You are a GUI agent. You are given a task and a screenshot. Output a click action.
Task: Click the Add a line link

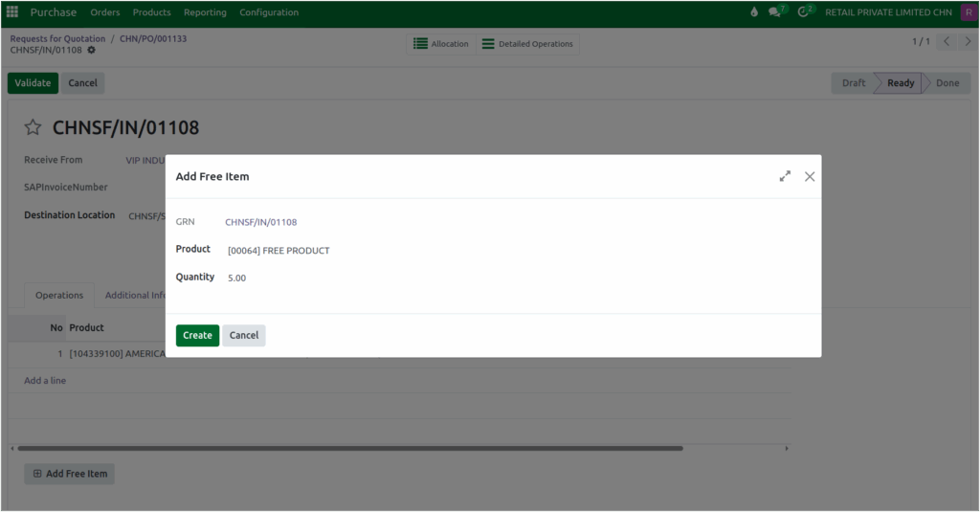pos(45,380)
